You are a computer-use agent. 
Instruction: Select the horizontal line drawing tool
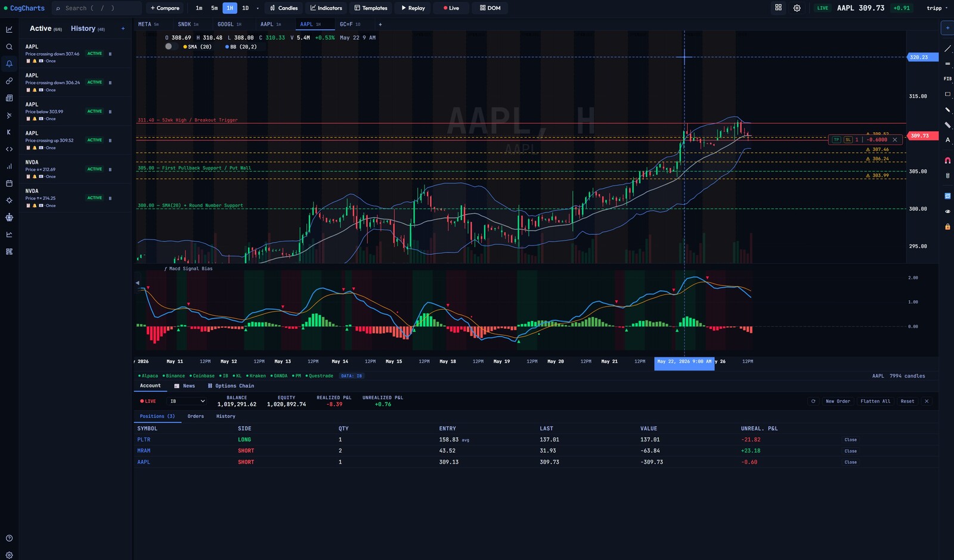click(947, 64)
